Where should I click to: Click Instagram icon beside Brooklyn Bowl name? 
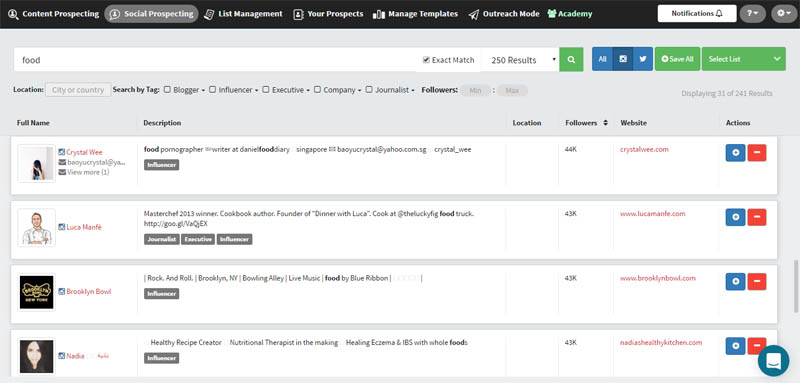coord(62,292)
